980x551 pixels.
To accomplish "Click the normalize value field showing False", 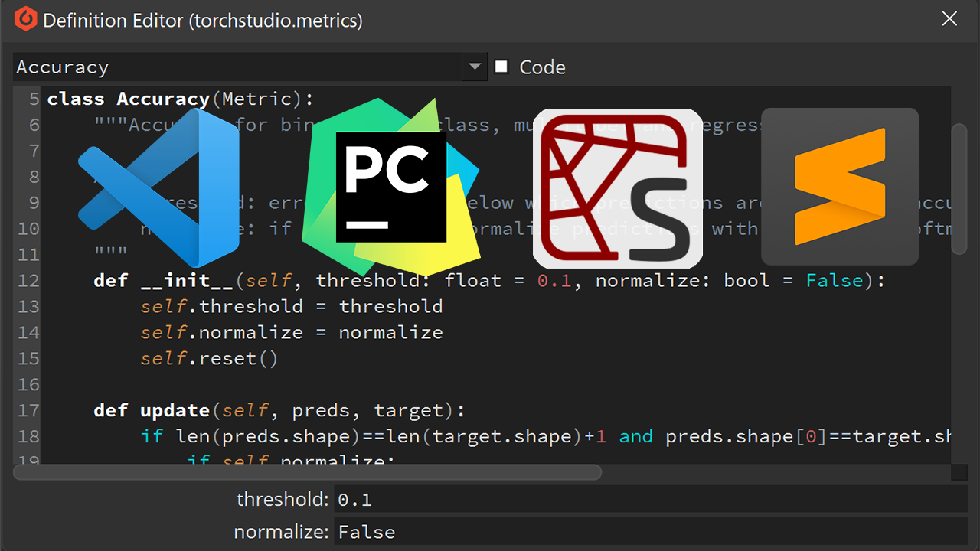I will coord(651,532).
